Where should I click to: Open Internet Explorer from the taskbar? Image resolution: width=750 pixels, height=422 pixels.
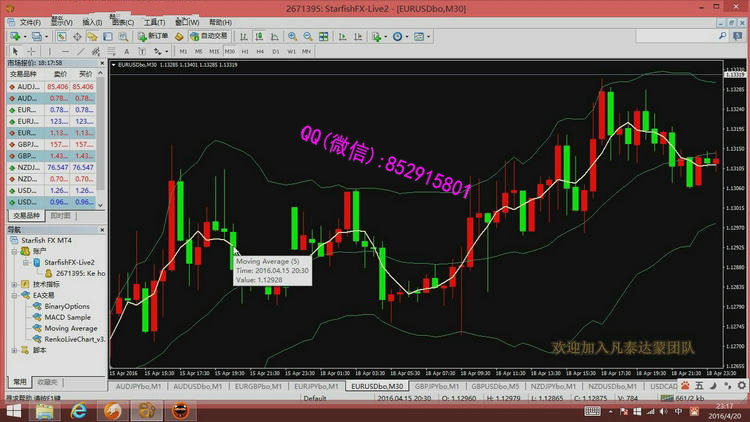(x=79, y=411)
